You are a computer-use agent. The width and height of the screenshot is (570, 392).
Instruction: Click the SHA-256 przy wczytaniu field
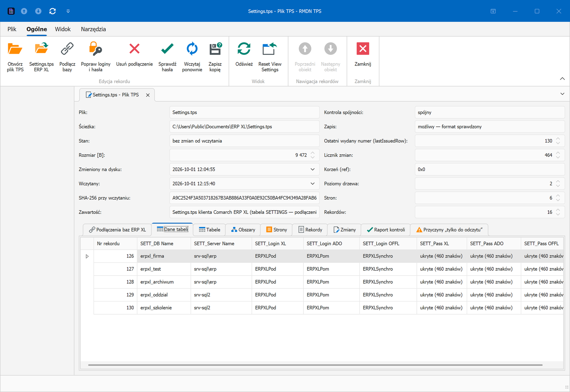pyautogui.click(x=244, y=198)
